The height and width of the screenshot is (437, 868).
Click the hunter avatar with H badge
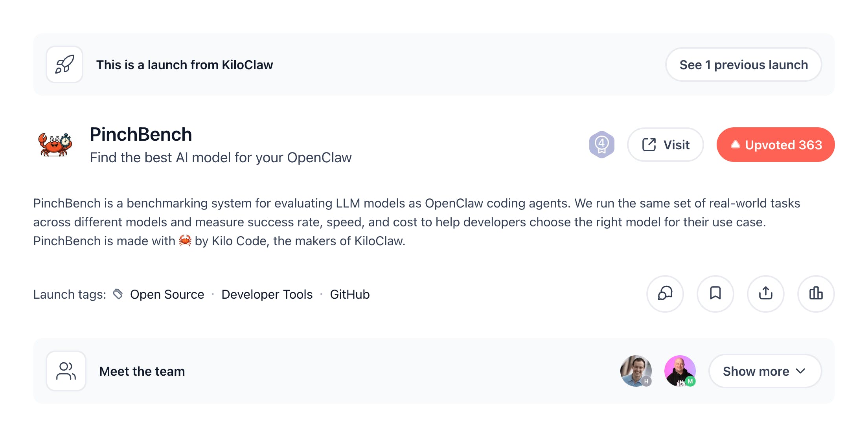[x=636, y=371]
